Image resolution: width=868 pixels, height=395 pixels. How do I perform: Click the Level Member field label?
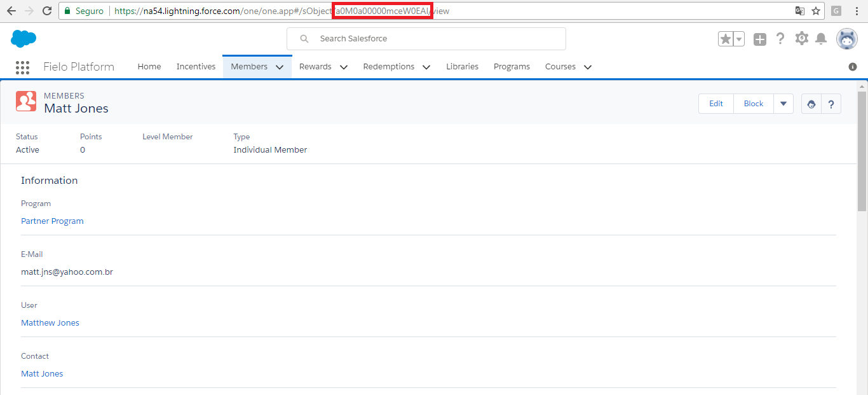168,137
